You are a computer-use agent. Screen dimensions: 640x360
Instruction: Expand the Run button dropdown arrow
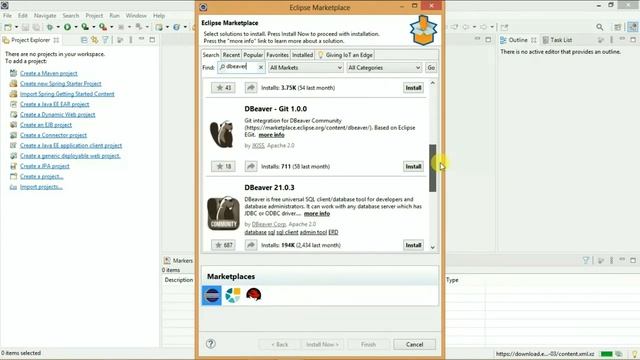(x=76, y=27)
